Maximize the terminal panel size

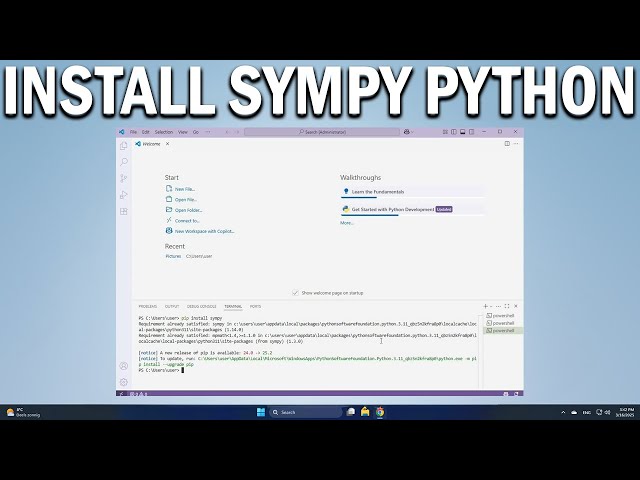pyautogui.click(x=507, y=306)
